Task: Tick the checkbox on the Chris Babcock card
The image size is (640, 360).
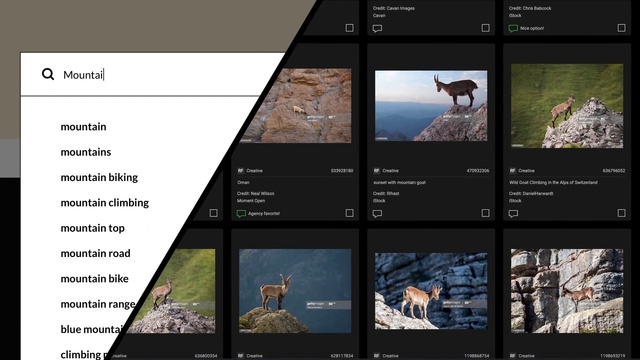Action: 621,28
